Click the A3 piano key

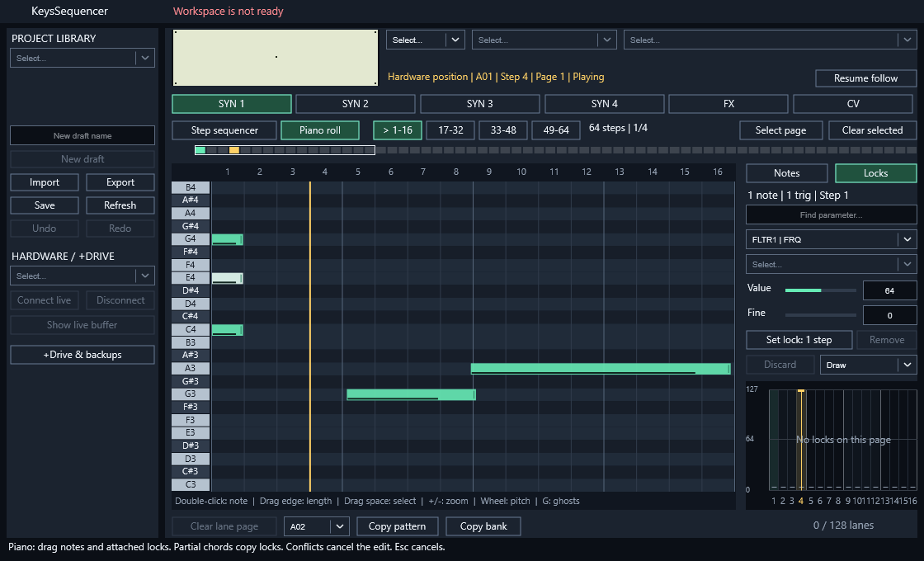(x=191, y=368)
